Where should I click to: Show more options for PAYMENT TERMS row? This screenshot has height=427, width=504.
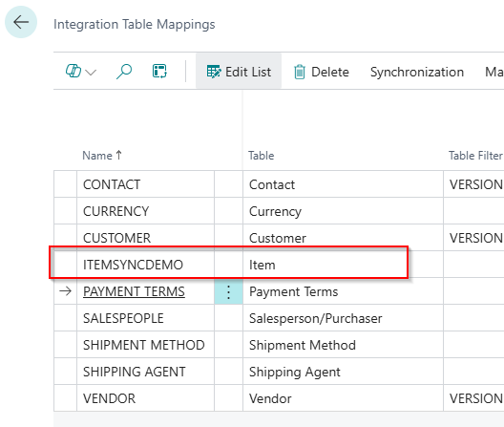pyautogui.click(x=228, y=292)
